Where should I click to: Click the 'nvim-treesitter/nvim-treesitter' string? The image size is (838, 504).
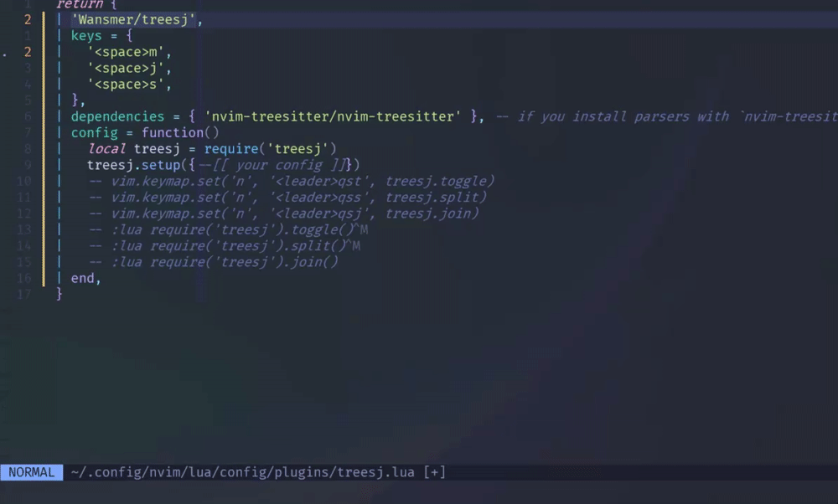pos(333,116)
